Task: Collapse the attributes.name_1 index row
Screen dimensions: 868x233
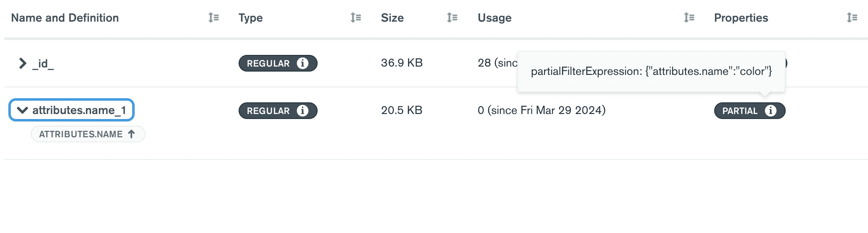Action: (22, 110)
